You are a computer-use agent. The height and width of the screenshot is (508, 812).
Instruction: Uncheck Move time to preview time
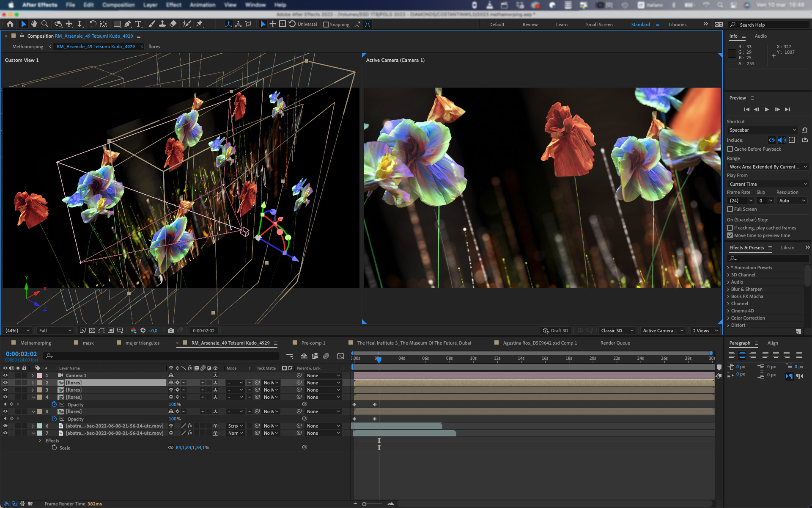(730, 235)
